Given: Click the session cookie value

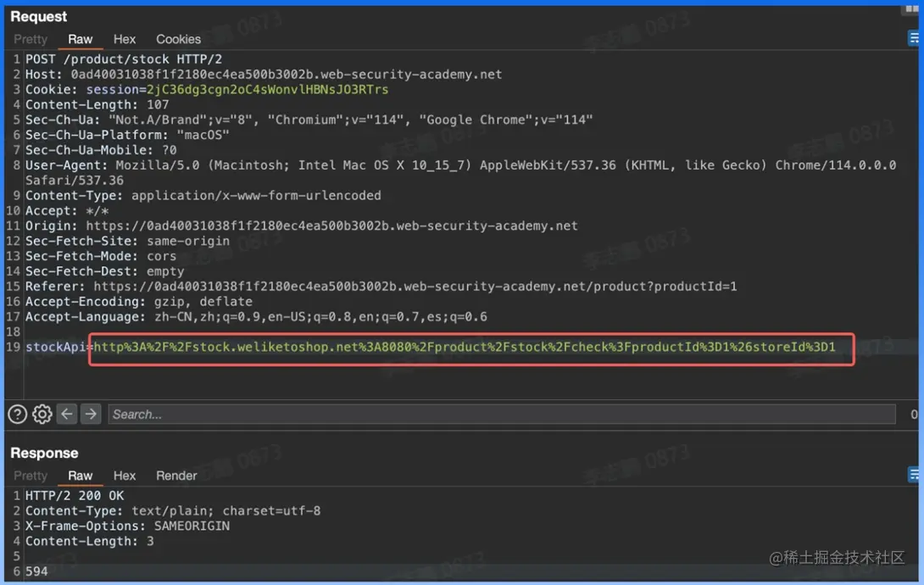Looking at the screenshot, I should pos(268,90).
